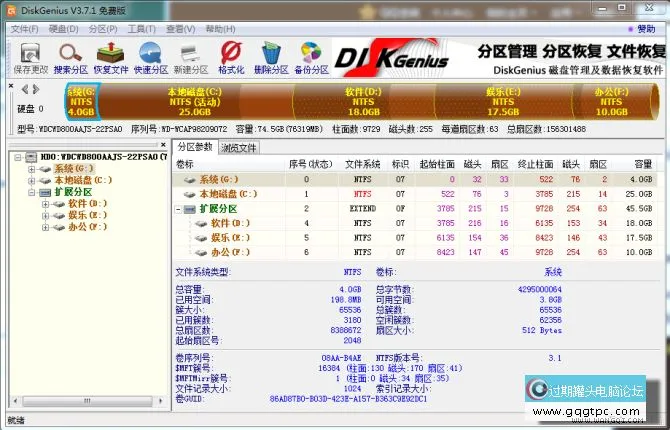Screen dimensions: 670x430
Task: Select 办公(F:) tree item
Action: 88,227
